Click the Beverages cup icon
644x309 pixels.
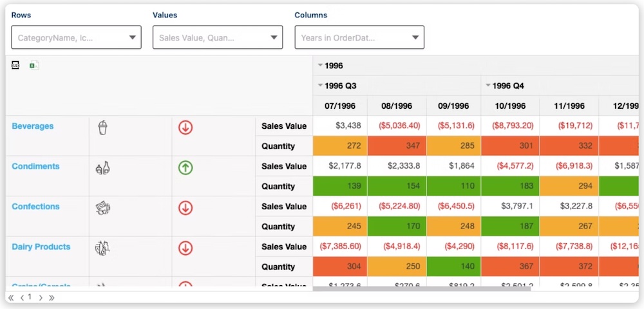pos(102,127)
